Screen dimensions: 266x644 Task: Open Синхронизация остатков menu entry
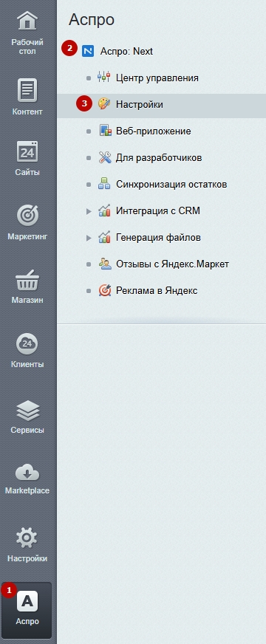[x=171, y=185]
